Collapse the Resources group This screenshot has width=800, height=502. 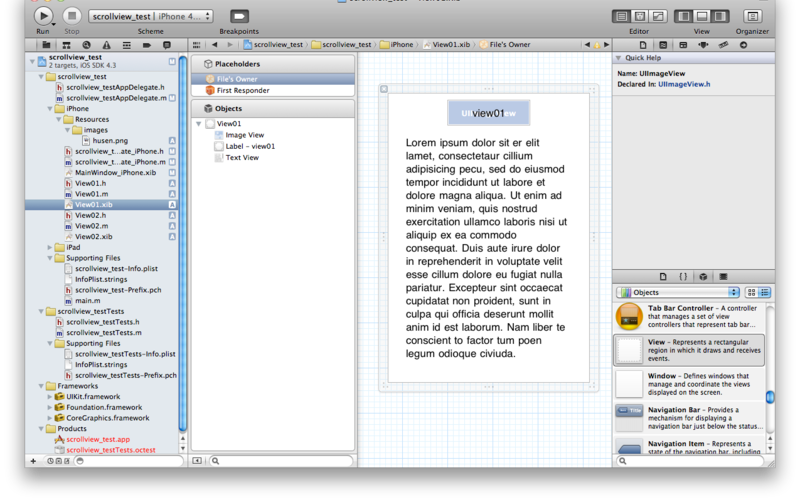59,119
